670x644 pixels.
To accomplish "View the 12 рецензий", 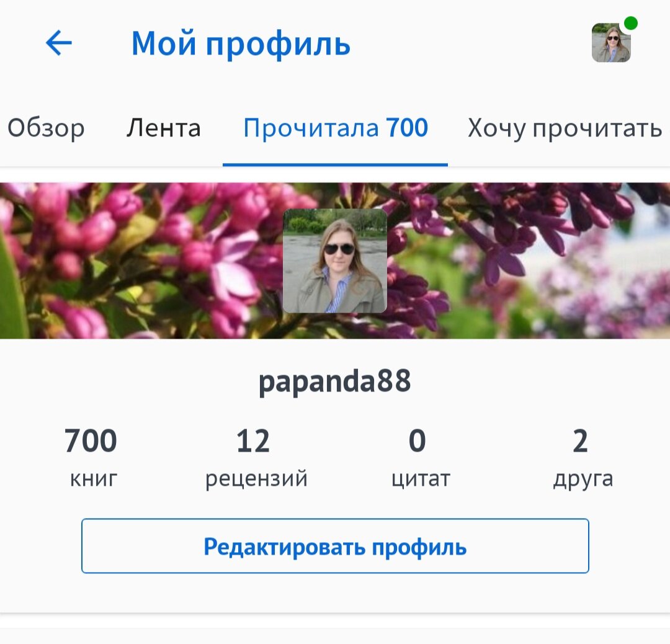I will click(254, 442).
